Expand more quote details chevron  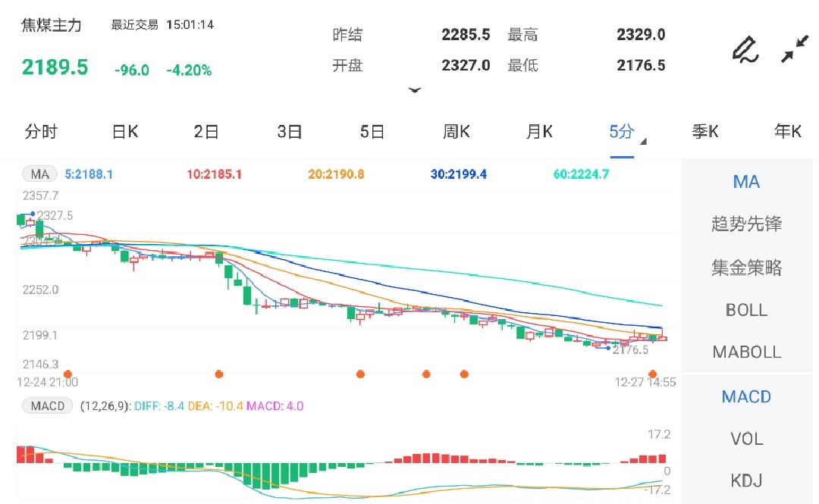[x=415, y=90]
